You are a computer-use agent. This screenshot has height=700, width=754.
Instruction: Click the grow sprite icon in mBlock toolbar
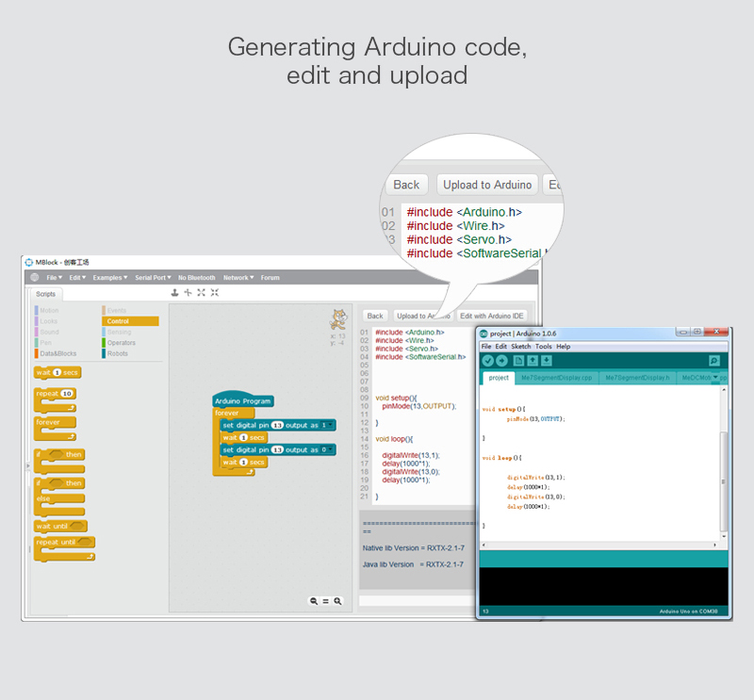[201, 293]
